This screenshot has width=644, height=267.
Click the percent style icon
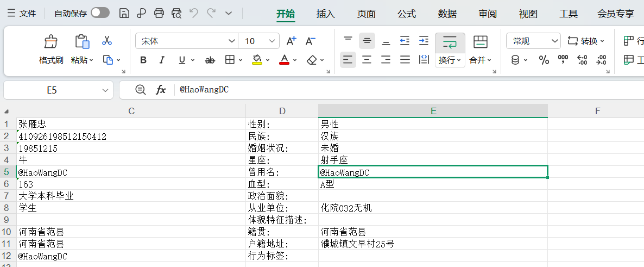coord(544,60)
